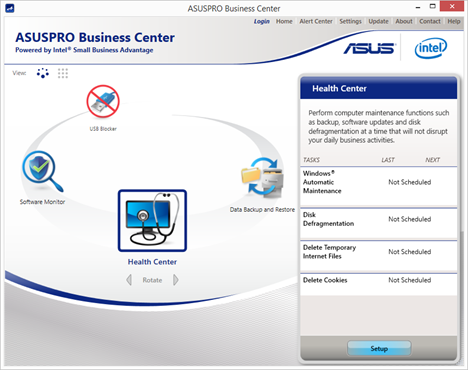Click Data Backup and Restore label
Image resolution: width=468 pixels, height=370 pixels.
[x=262, y=210]
